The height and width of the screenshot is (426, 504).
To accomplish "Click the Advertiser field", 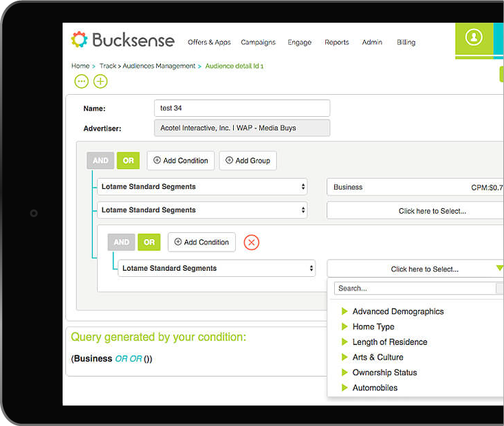I will click(x=242, y=128).
